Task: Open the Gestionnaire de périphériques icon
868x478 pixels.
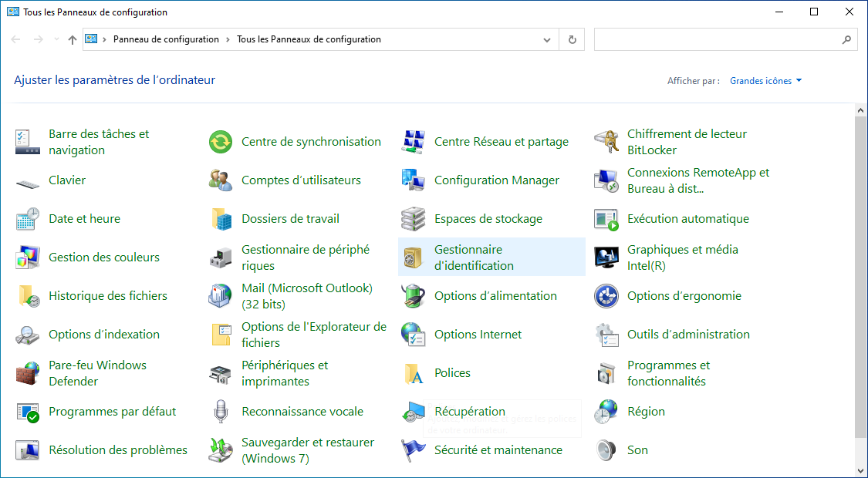Action: point(221,258)
